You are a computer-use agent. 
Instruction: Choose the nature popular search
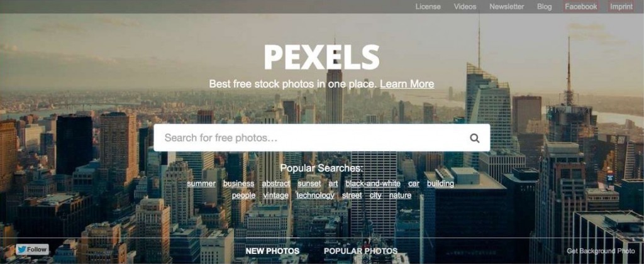coord(400,195)
